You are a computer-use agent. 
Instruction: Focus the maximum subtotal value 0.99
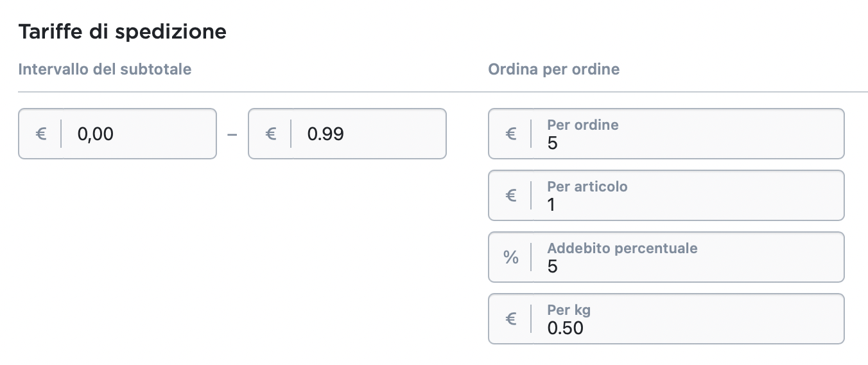pos(325,134)
